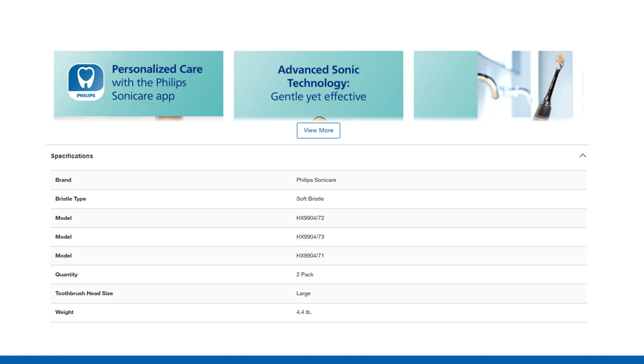Click the 2 Pack quantity value
Viewport: 644px width, 364px height.
(x=305, y=274)
